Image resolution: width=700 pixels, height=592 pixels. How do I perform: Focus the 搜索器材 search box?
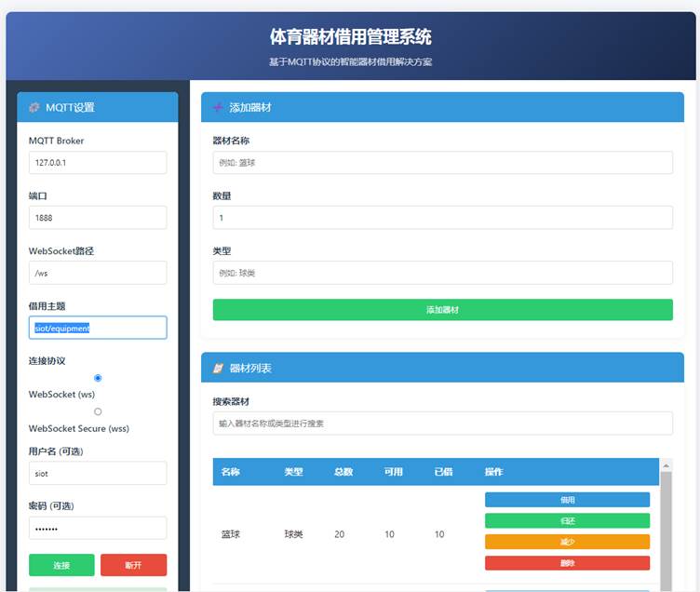click(442, 424)
